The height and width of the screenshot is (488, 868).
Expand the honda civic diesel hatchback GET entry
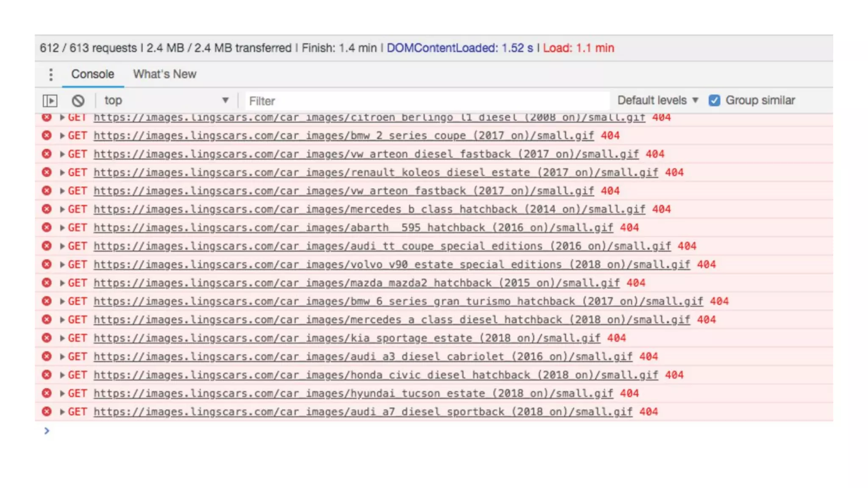tap(62, 375)
